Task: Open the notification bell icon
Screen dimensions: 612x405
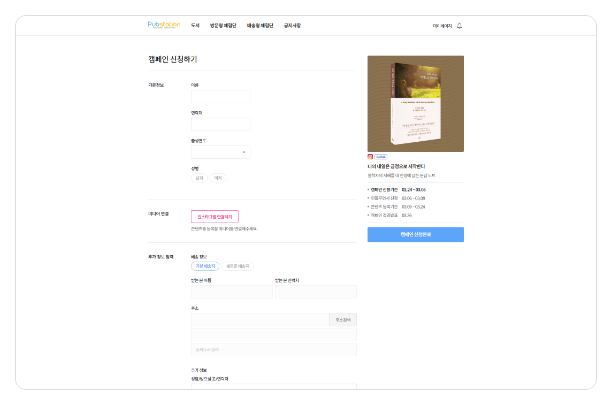Action: click(x=459, y=26)
